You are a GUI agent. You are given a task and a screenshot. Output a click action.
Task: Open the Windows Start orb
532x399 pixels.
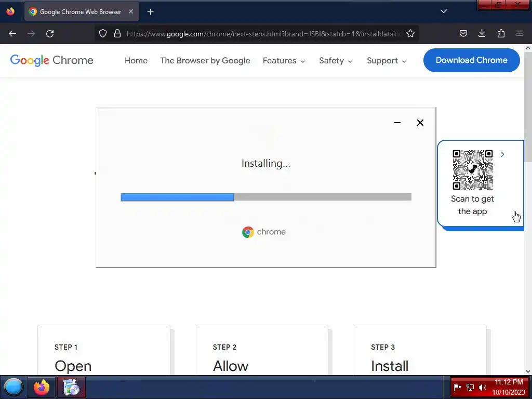tap(13, 387)
